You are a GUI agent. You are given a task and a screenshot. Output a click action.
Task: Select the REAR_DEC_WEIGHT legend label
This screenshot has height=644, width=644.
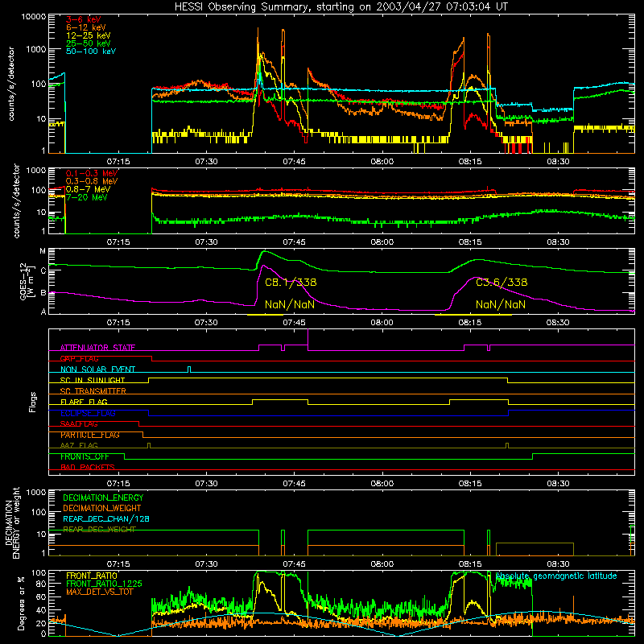click(99, 530)
